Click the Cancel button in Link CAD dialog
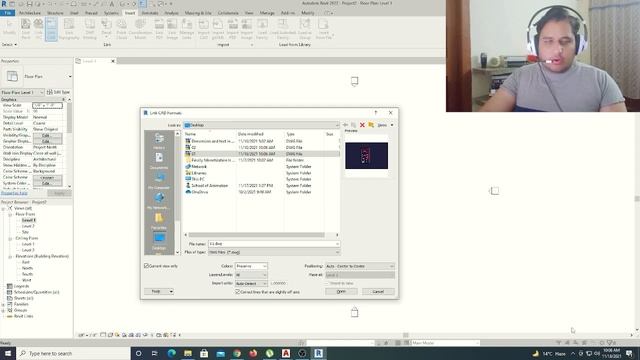Image resolution: width=640 pixels, height=360 pixels. click(x=378, y=291)
